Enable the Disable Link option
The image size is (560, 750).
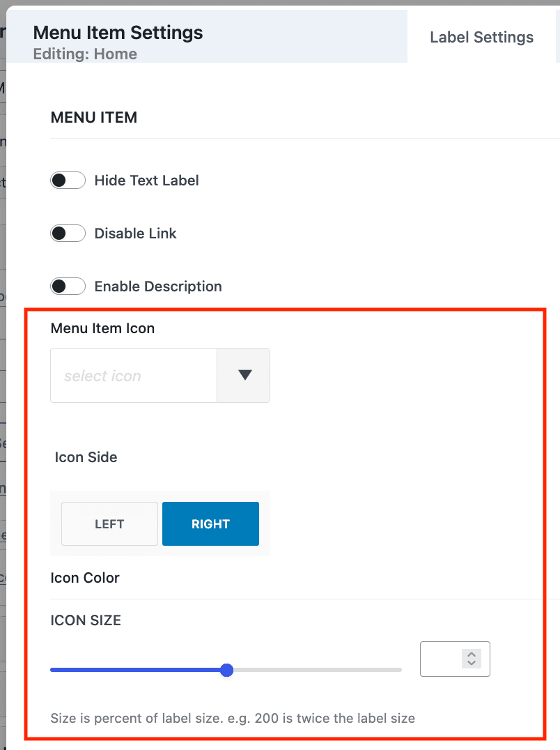click(68, 233)
